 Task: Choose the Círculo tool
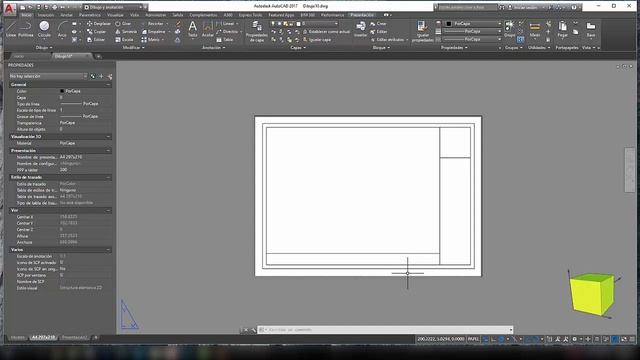44,29
